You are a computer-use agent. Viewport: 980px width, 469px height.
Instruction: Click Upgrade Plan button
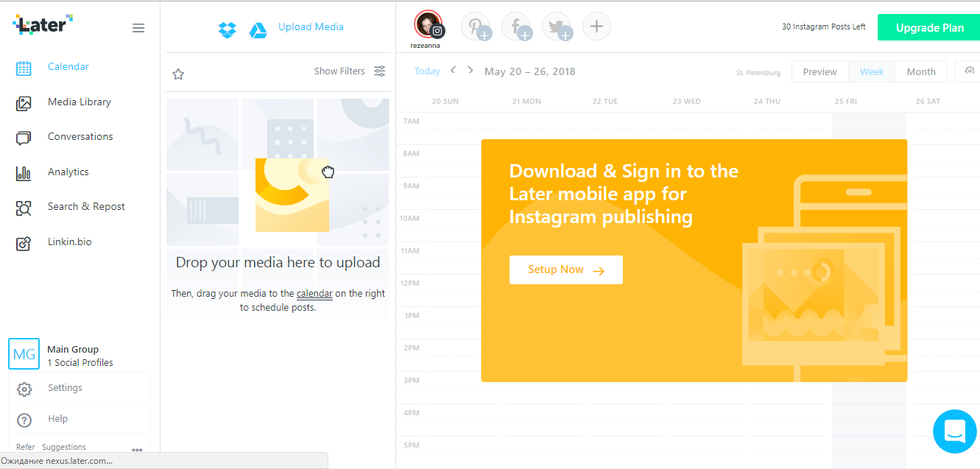929,28
